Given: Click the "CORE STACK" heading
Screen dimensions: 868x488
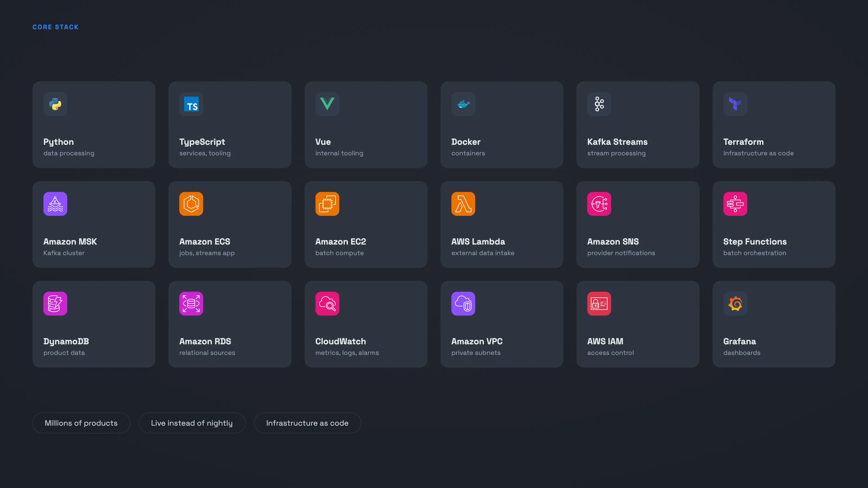Looking at the screenshot, I should point(56,27).
